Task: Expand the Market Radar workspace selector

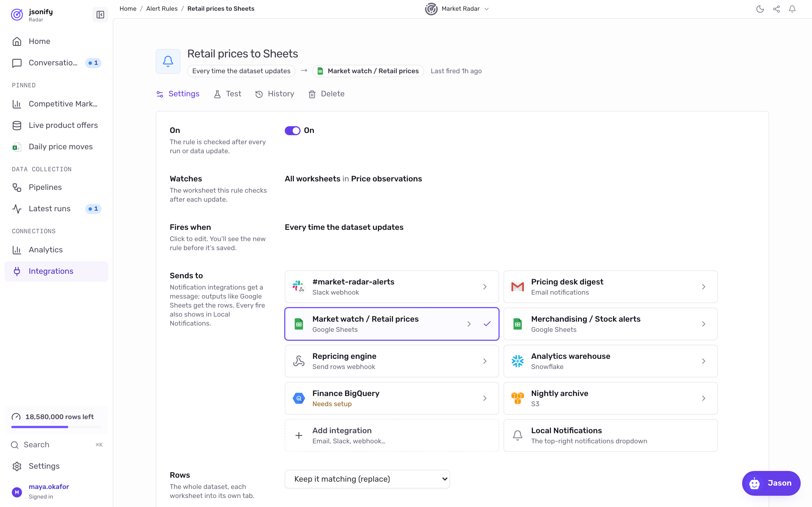Action: [457, 9]
